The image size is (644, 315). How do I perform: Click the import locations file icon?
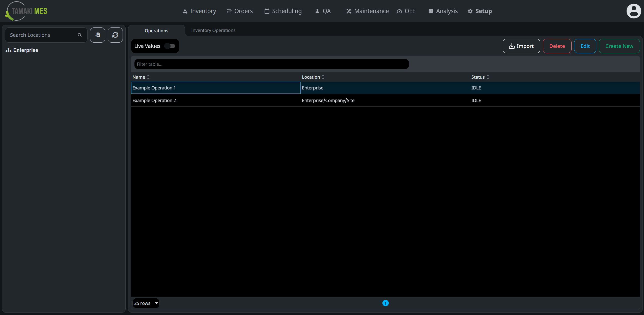point(98,35)
